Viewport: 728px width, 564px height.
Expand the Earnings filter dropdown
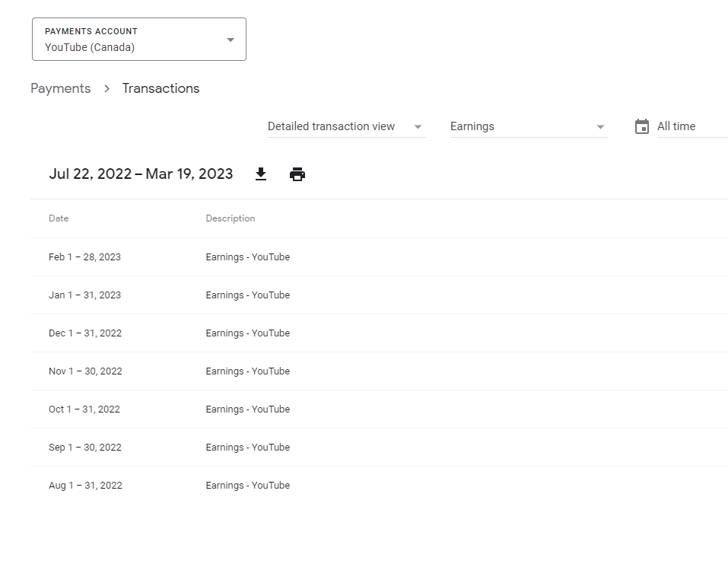(529, 126)
